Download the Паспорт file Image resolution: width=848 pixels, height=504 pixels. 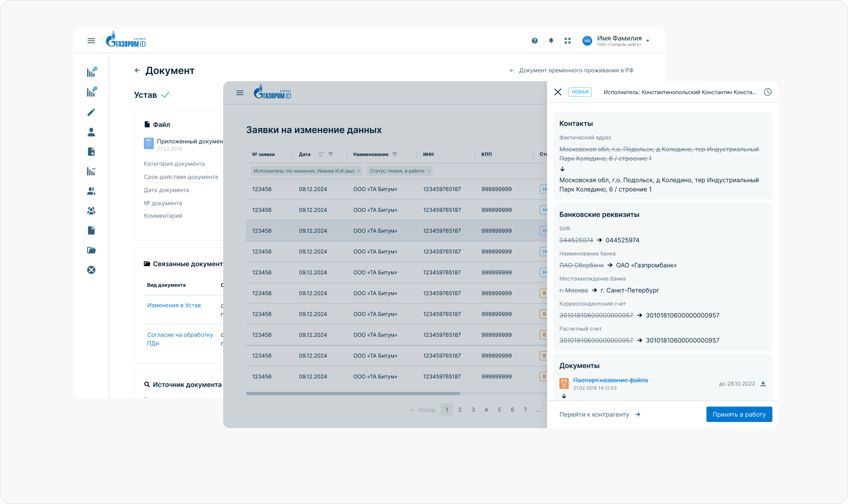coord(763,384)
